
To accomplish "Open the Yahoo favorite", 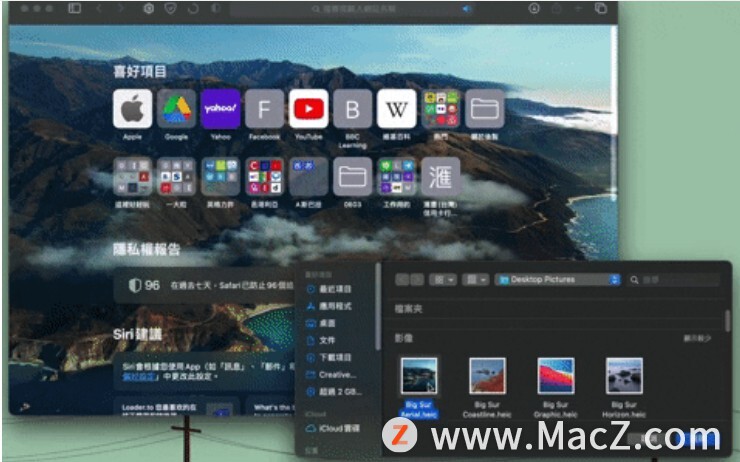I will click(220, 109).
